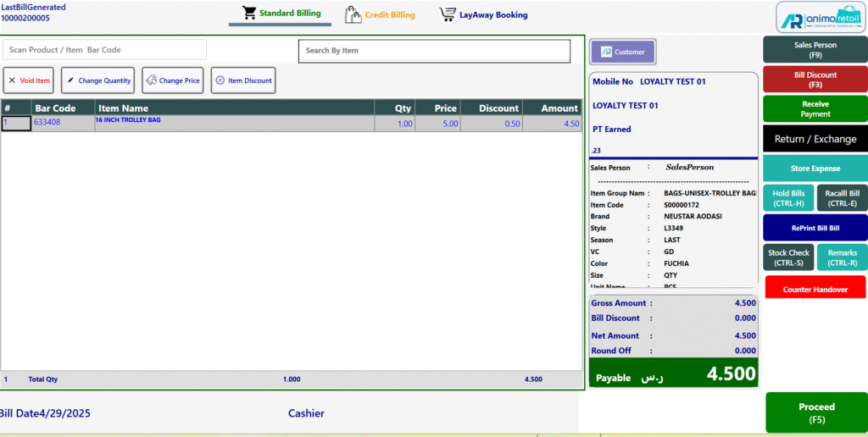Image resolution: width=868 pixels, height=437 pixels.
Task: Switch to Credit Billing tab
Action: [x=390, y=15]
